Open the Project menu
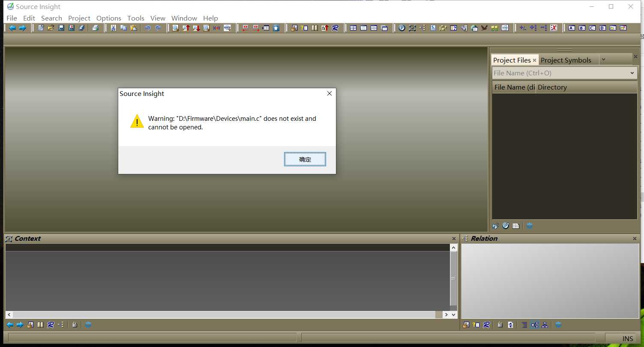644x347 pixels. point(79,18)
